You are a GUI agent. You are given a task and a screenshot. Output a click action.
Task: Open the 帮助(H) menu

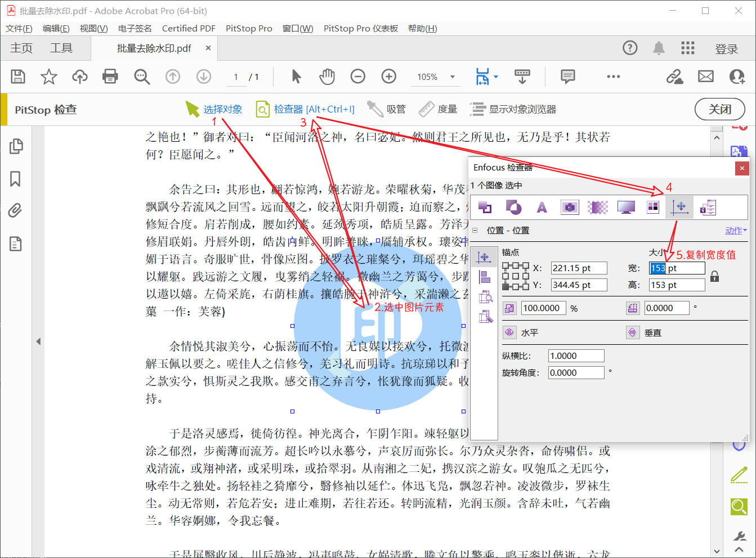point(423,29)
